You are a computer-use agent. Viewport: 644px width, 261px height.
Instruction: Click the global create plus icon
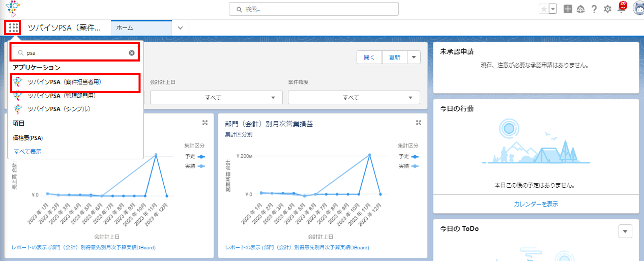point(568,9)
